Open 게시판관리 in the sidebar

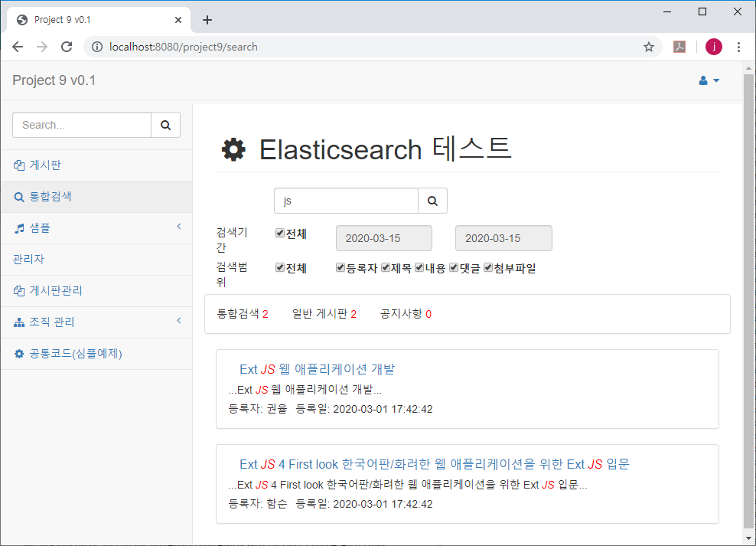tap(96, 291)
